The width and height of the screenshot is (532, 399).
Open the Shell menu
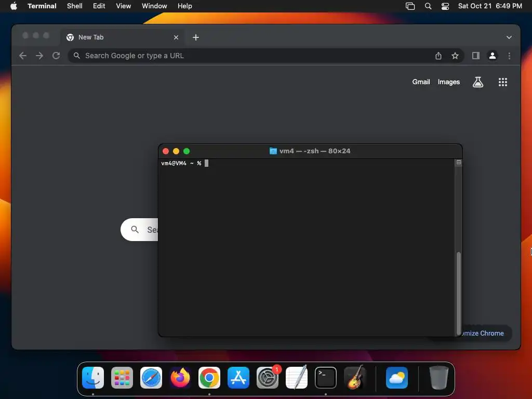(75, 6)
